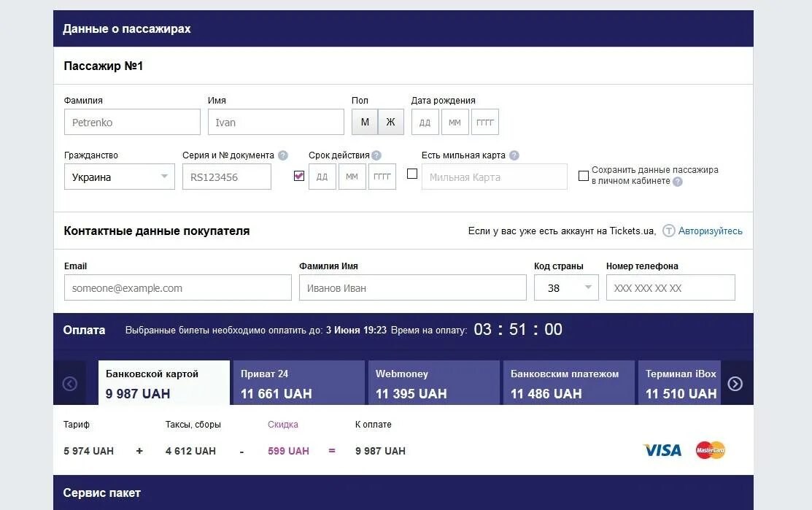
Task: Click Фамилия Имя field Иванов Иван
Action: point(413,288)
